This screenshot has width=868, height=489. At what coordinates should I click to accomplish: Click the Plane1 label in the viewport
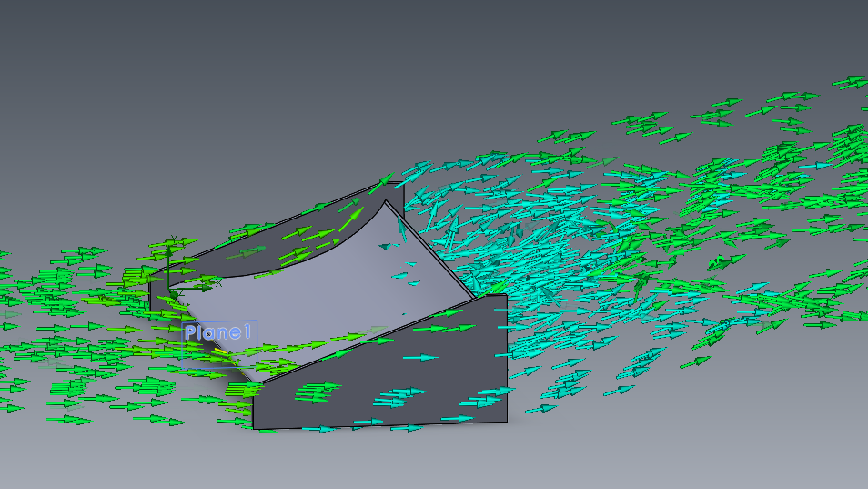point(218,332)
